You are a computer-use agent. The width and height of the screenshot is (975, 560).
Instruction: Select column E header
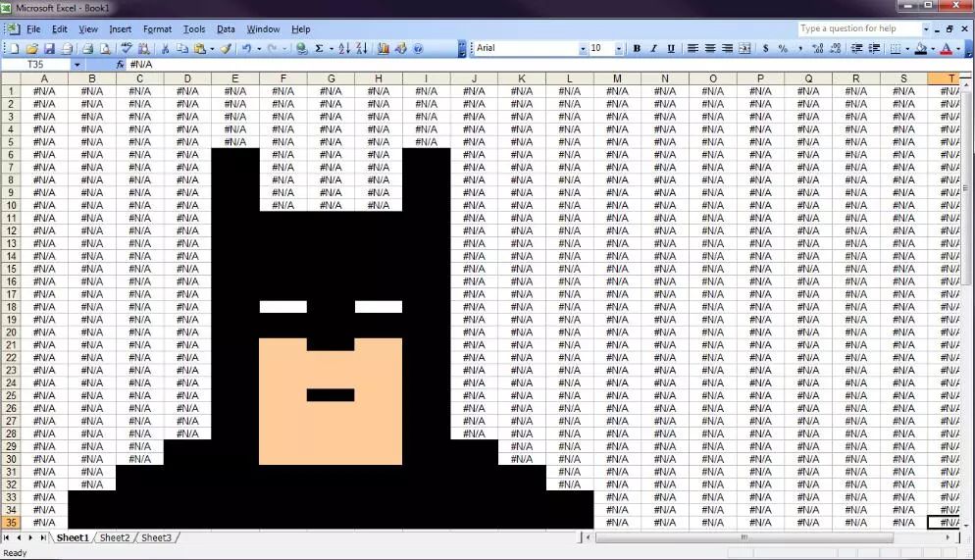[x=235, y=78]
